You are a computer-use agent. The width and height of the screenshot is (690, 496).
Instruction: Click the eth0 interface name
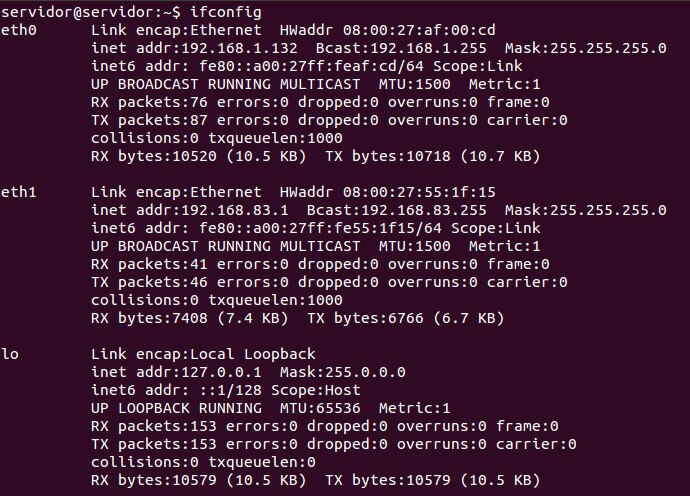click(18, 29)
